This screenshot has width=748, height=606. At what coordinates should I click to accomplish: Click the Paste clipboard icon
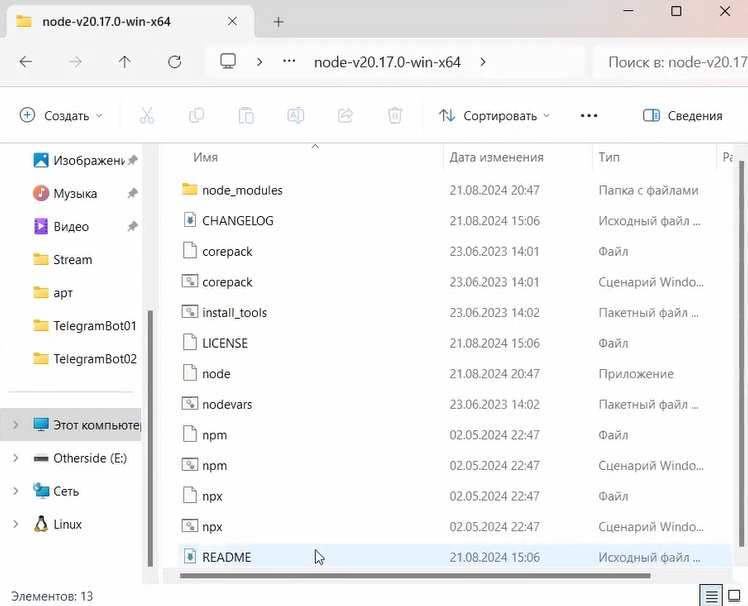point(246,116)
